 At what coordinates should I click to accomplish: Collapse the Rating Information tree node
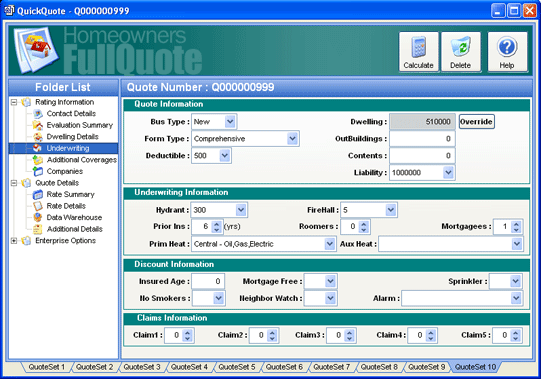pos(14,102)
